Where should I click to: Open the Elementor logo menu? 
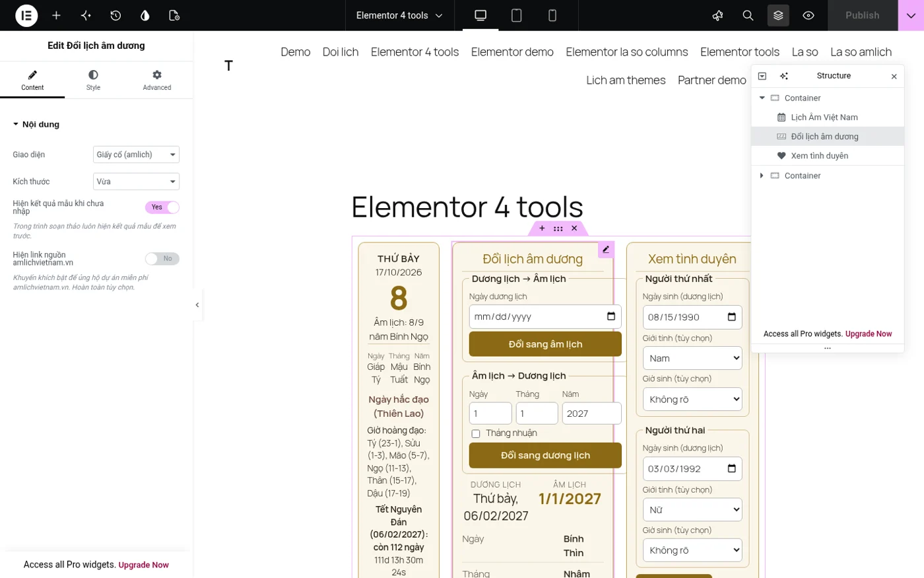tap(26, 15)
